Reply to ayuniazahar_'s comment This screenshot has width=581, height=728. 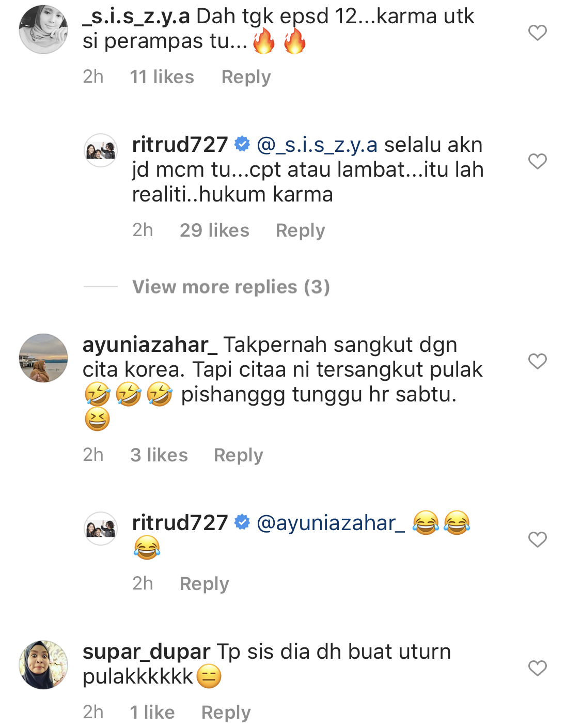point(238,455)
